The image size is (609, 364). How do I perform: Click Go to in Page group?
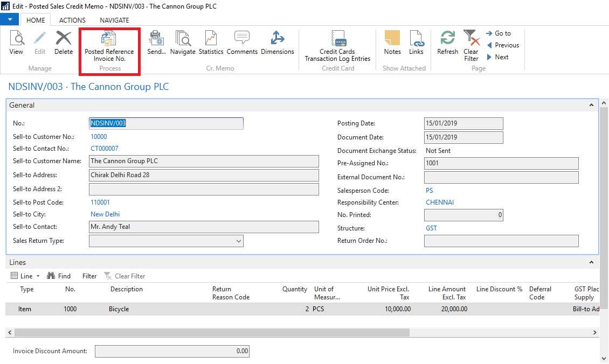tap(499, 33)
